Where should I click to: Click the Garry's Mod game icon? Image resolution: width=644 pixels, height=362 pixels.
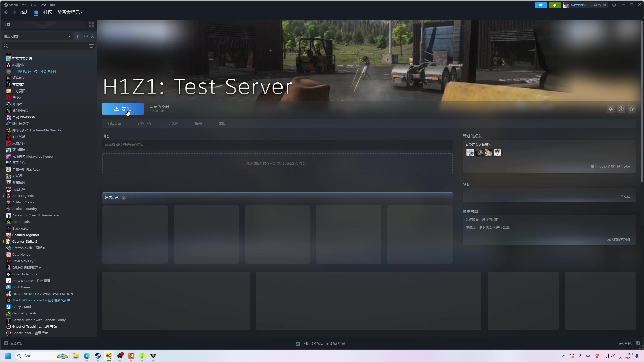[9, 307]
